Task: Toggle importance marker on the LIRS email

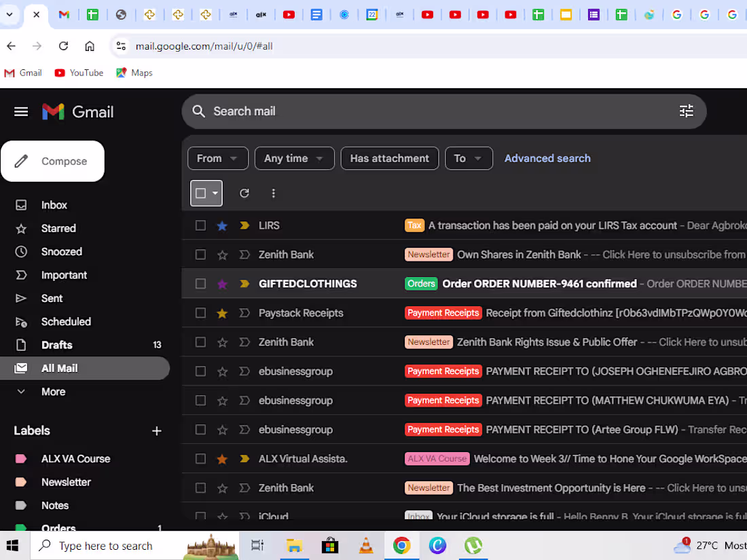Action: pyautogui.click(x=244, y=226)
